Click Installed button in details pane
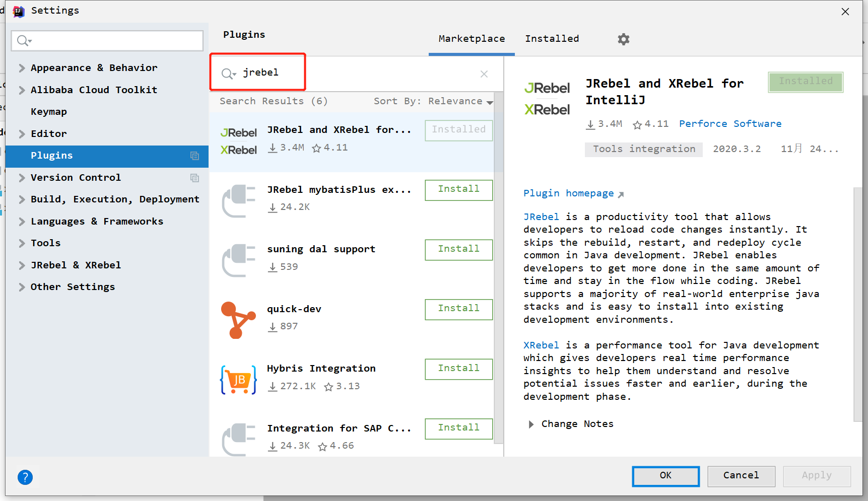This screenshot has width=868, height=501. [806, 82]
